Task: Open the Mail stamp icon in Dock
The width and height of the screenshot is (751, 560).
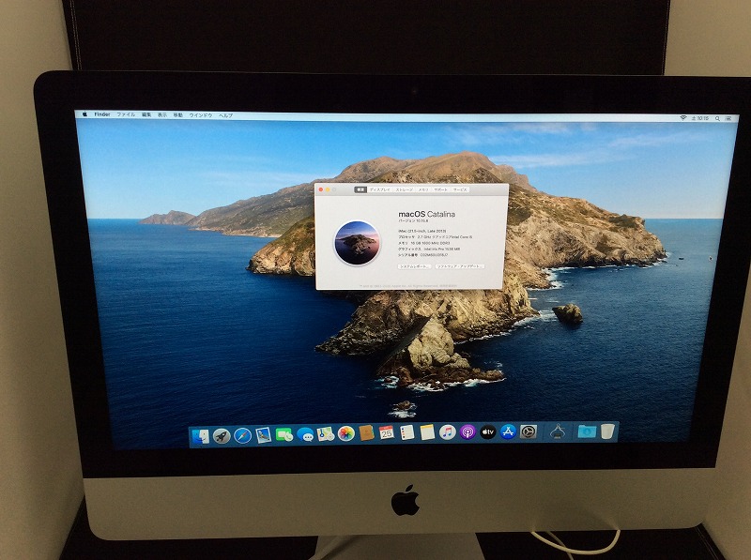Action: (x=264, y=435)
